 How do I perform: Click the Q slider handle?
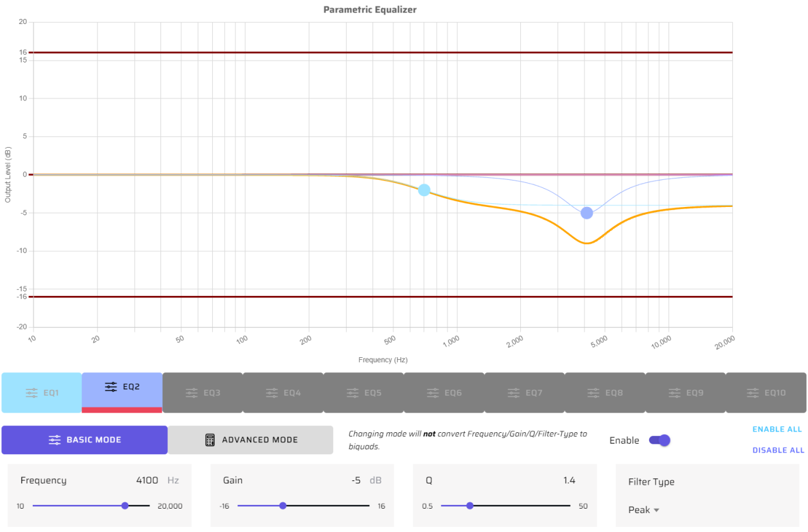pyautogui.click(x=470, y=505)
